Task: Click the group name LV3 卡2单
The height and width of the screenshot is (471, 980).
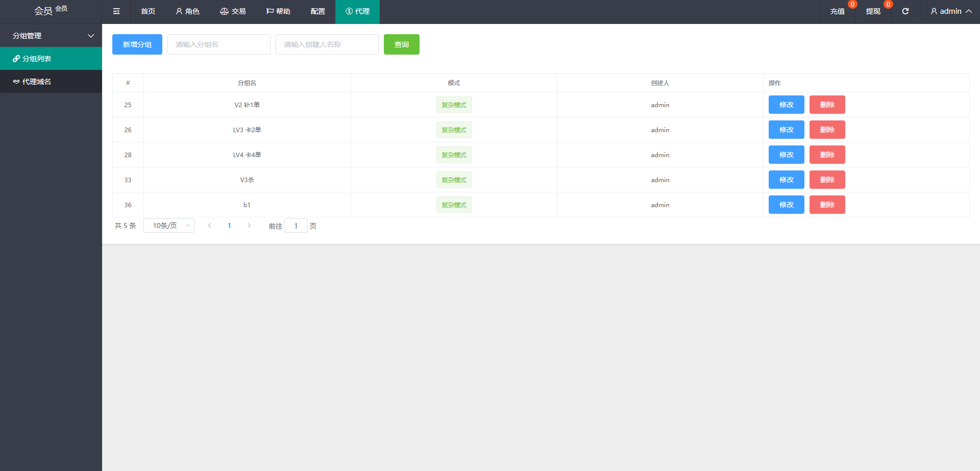Action: pyautogui.click(x=247, y=130)
